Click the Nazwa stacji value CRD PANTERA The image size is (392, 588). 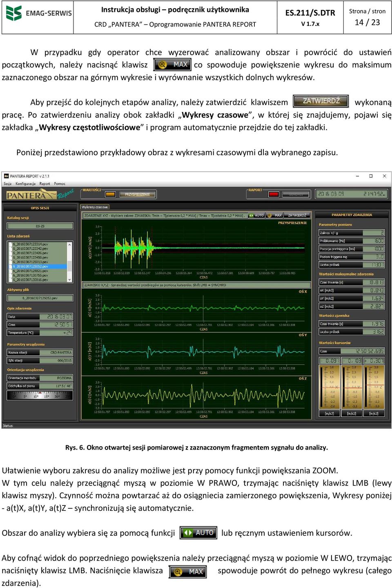coord(56,353)
